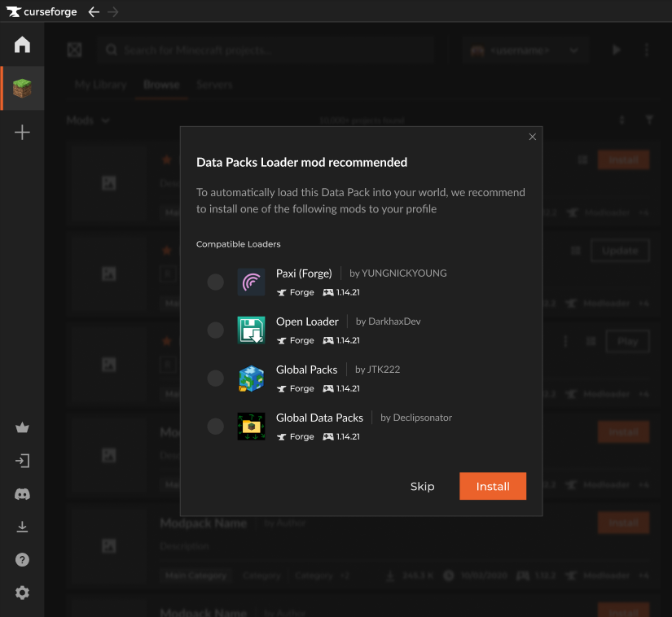Click the background Update button
This screenshot has width=672, height=617.
tap(620, 251)
